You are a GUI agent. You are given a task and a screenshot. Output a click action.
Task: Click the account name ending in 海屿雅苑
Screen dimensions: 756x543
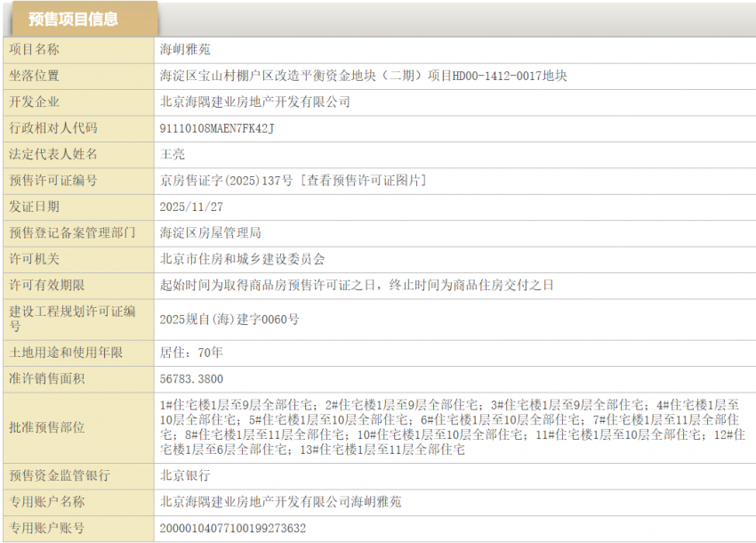point(280,502)
